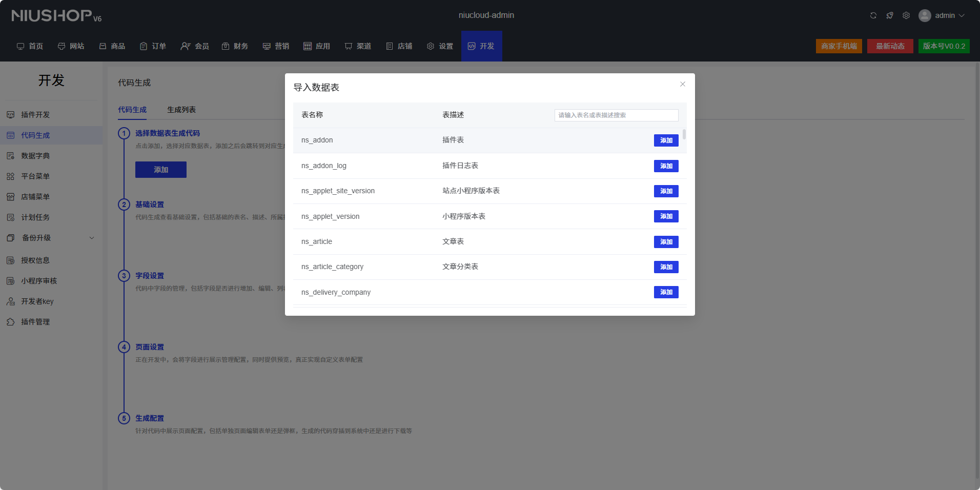Open 插件管理 in the sidebar
Screen dimensions: 980x490
pyautogui.click(x=35, y=322)
